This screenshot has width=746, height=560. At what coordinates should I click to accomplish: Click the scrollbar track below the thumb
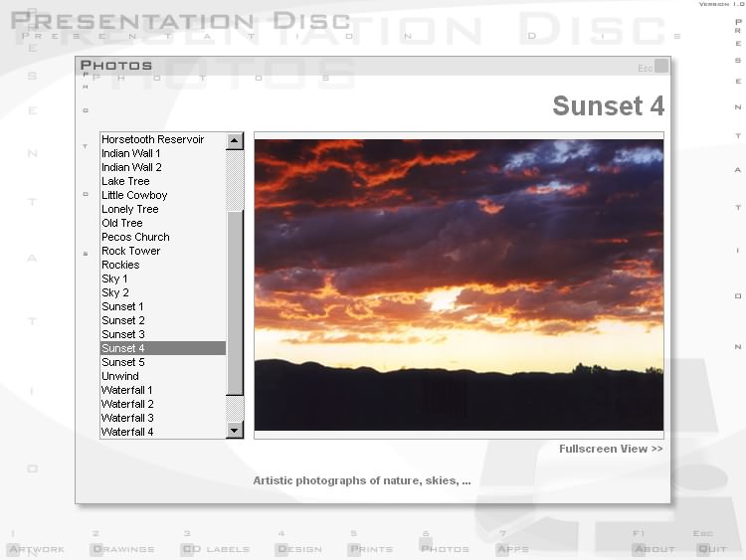235,409
